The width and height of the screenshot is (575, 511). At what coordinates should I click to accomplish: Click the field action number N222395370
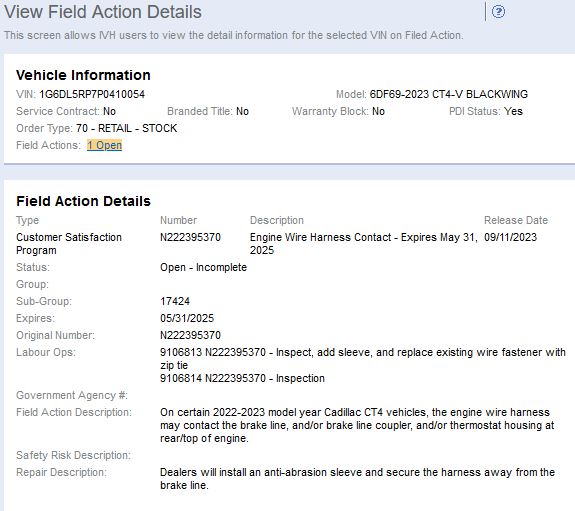pyautogui.click(x=190, y=237)
